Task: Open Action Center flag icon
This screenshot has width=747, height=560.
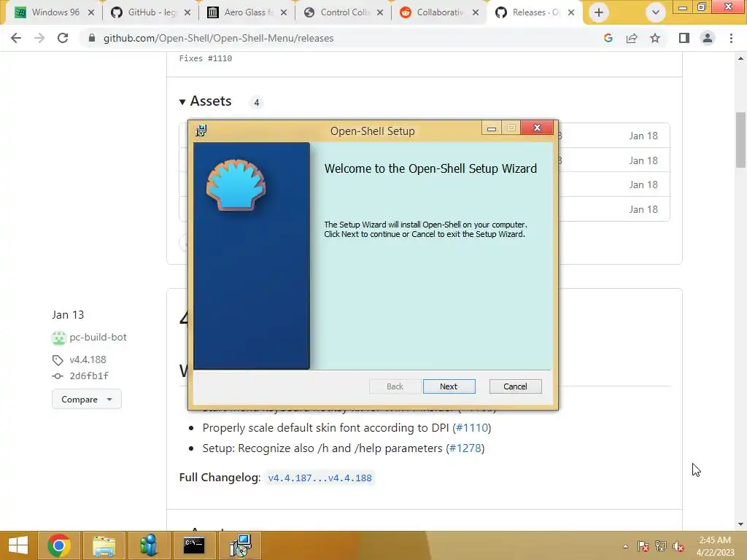Action: 643,546
